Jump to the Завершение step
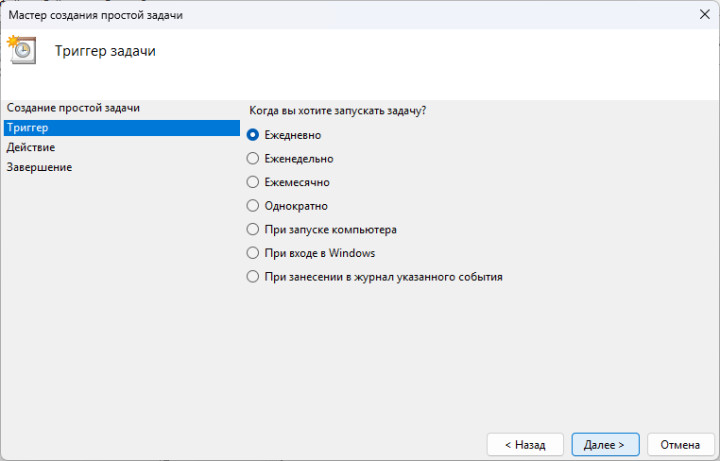The height and width of the screenshot is (461, 720). tap(39, 167)
